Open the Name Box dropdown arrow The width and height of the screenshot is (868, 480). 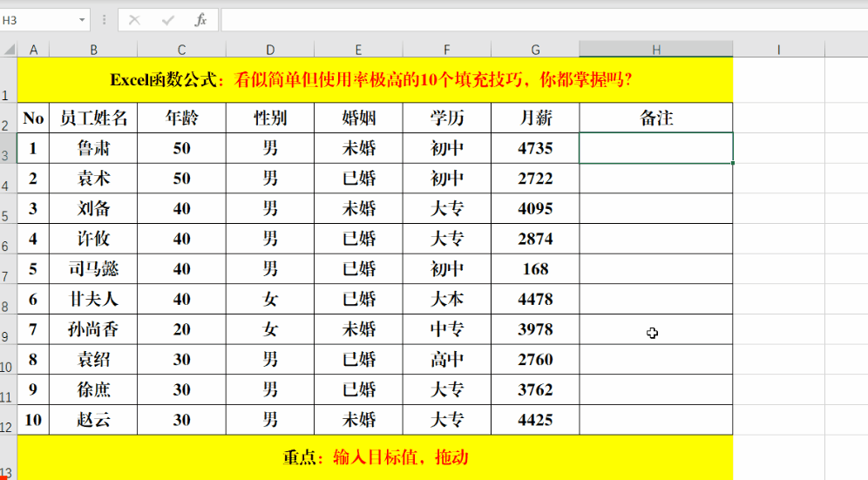click(x=82, y=21)
